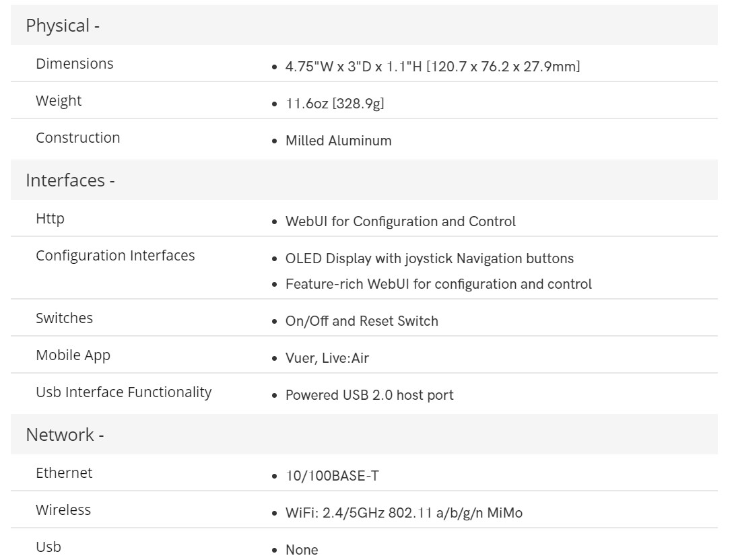Click the Construction label

[x=77, y=137]
